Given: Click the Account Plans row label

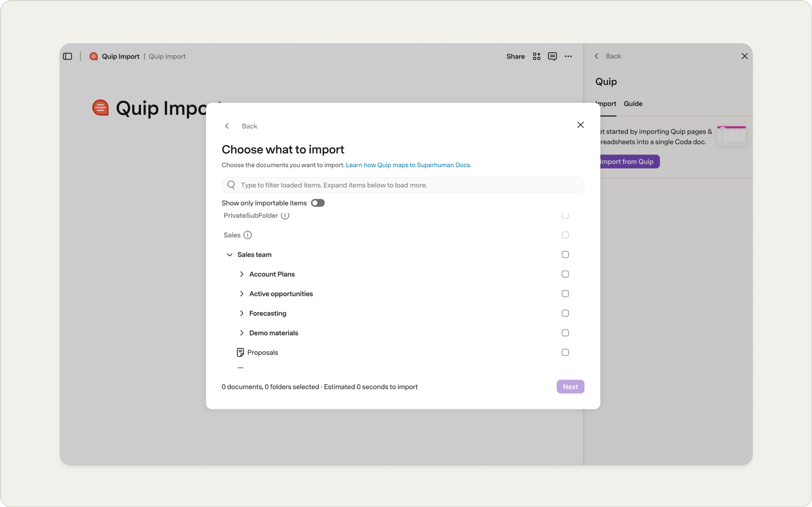Looking at the screenshot, I should [272, 274].
